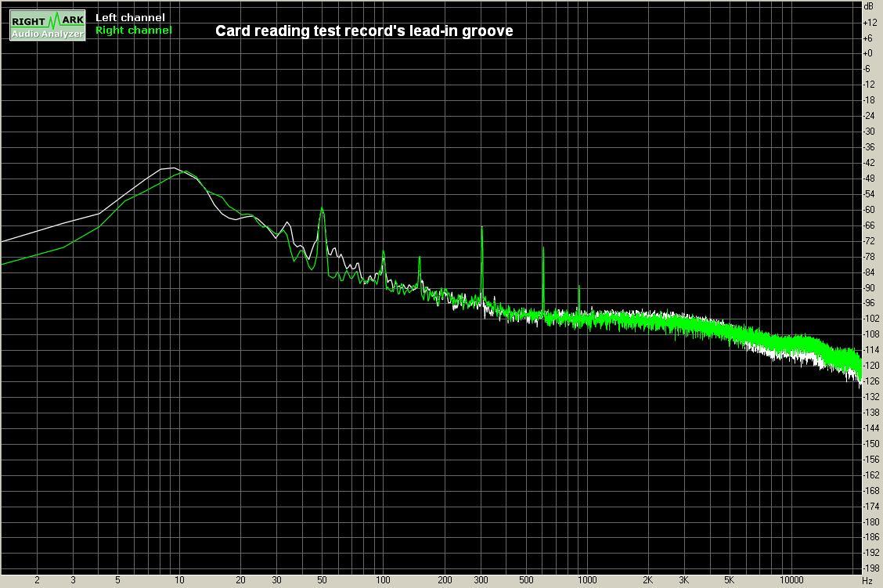Click the +0 dB axis label

(868, 53)
